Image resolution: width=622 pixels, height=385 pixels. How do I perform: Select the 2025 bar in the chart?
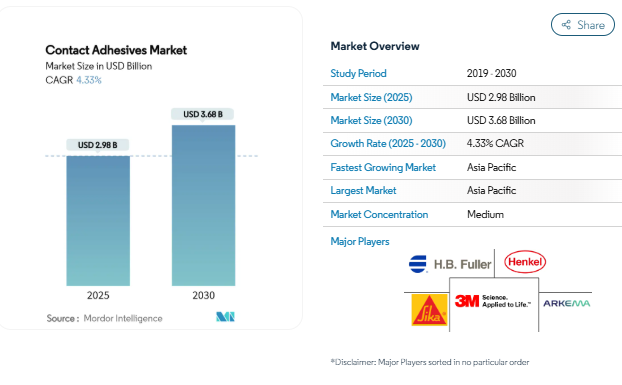98,221
